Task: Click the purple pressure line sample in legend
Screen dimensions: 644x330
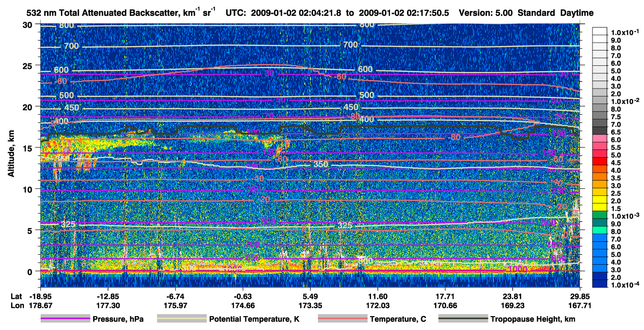Action: pyautogui.click(x=65, y=319)
